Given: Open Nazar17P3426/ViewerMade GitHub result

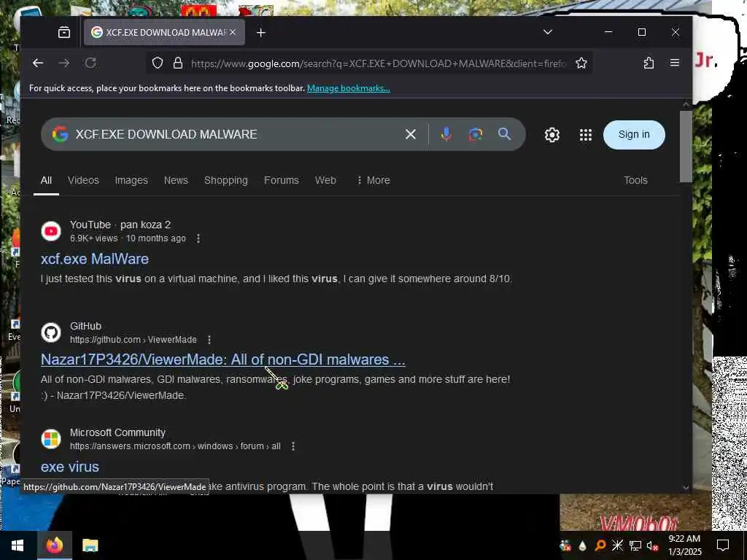Looking at the screenshot, I should [x=223, y=359].
